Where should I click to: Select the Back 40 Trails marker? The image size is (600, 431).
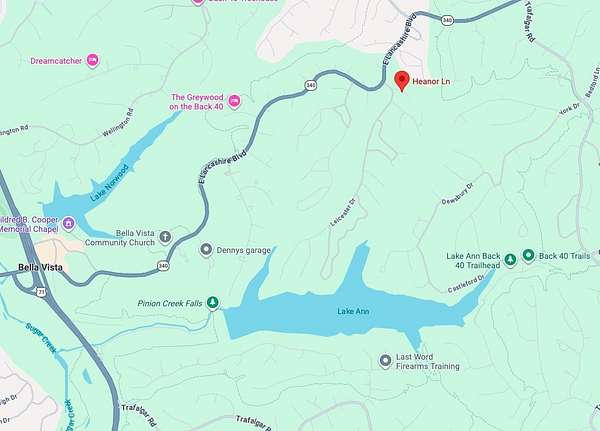click(x=528, y=255)
